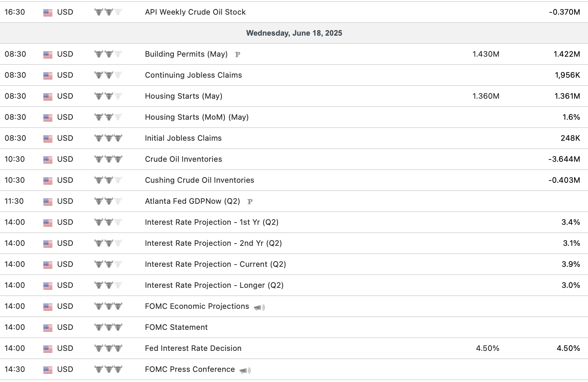
Task: Select the Wednesday, June 18, 2025 date header
Action: click(x=294, y=33)
